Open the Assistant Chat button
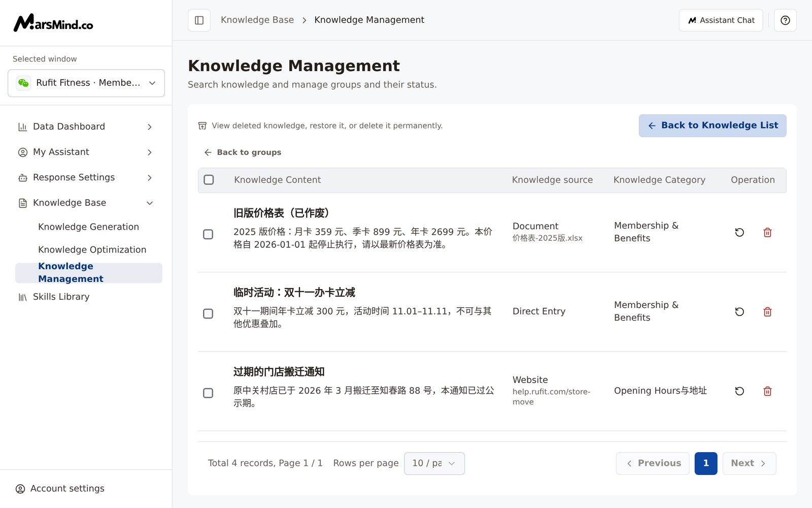This screenshot has width=812, height=508. (721, 20)
